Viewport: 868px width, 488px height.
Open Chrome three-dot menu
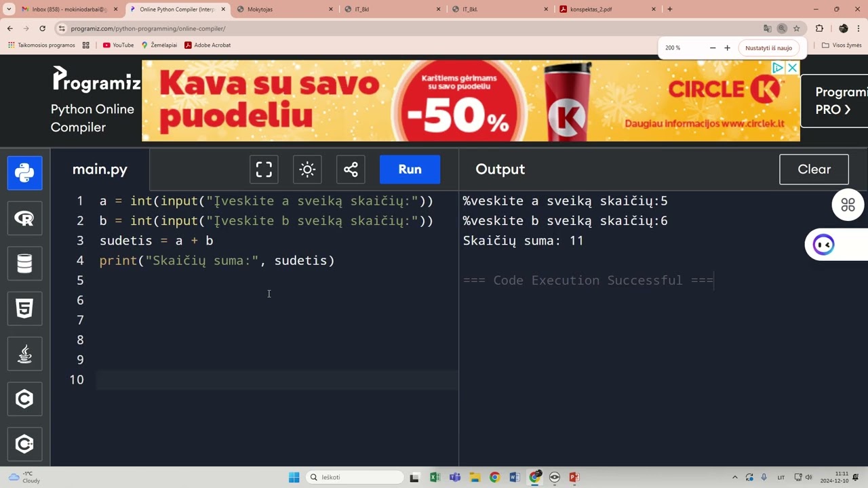click(x=859, y=28)
